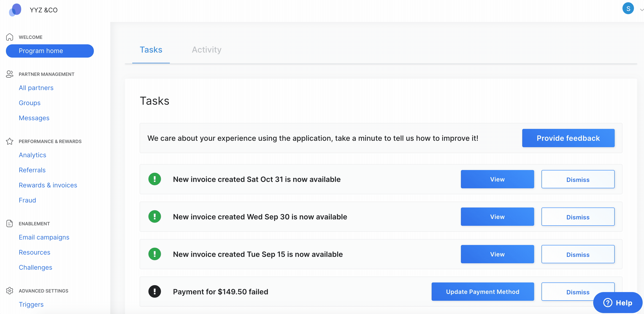Click the green status icon on Oct 31 invoice

[154, 179]
